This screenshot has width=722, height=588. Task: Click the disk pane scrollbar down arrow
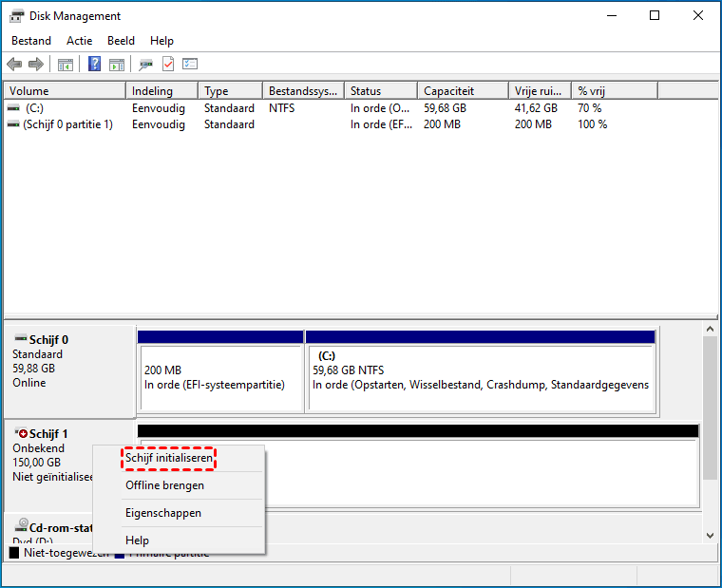tap(710, 535)
